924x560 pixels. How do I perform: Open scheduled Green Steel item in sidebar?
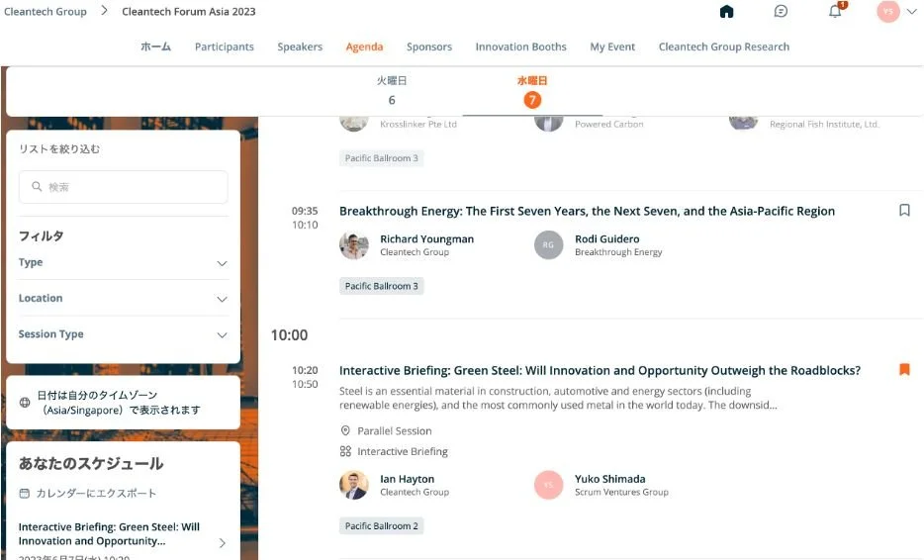coord(109,534)
